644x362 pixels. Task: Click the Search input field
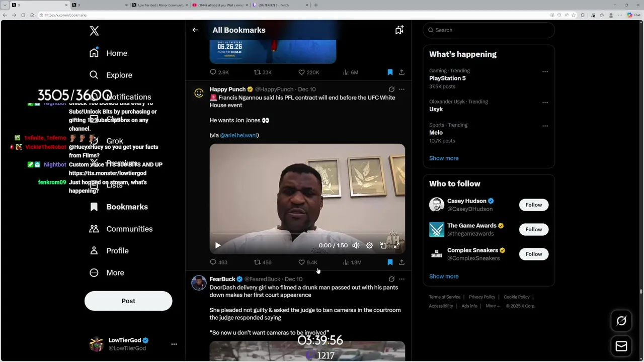click(x=489, y=30)
